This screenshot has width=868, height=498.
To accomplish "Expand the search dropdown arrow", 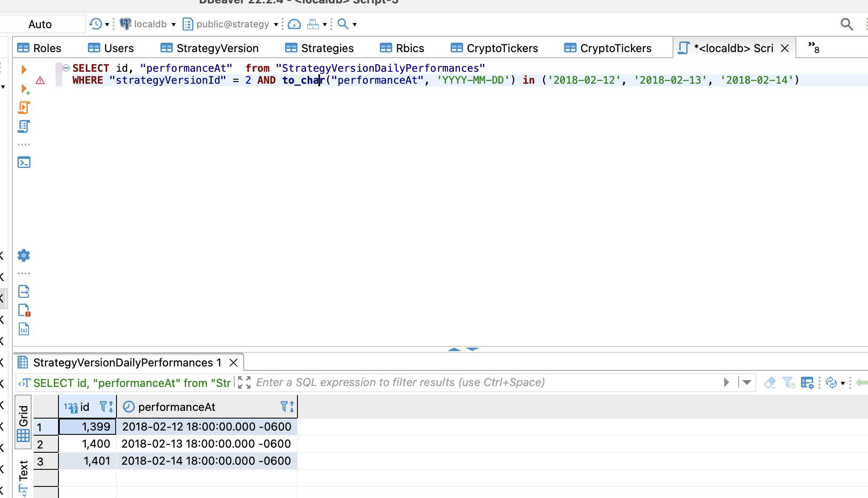I will coord(354,25).
